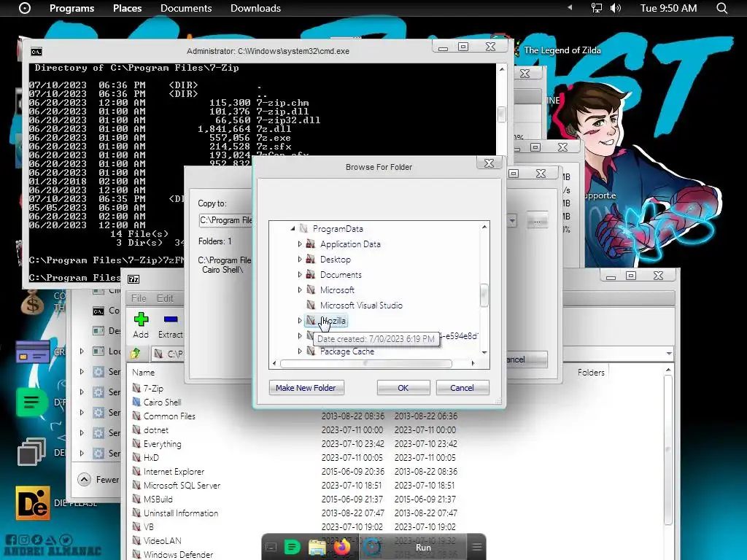This screenshot has width=747, height=560.
Task: Open the Copy to path dropdown arrow
Action: 512,220
